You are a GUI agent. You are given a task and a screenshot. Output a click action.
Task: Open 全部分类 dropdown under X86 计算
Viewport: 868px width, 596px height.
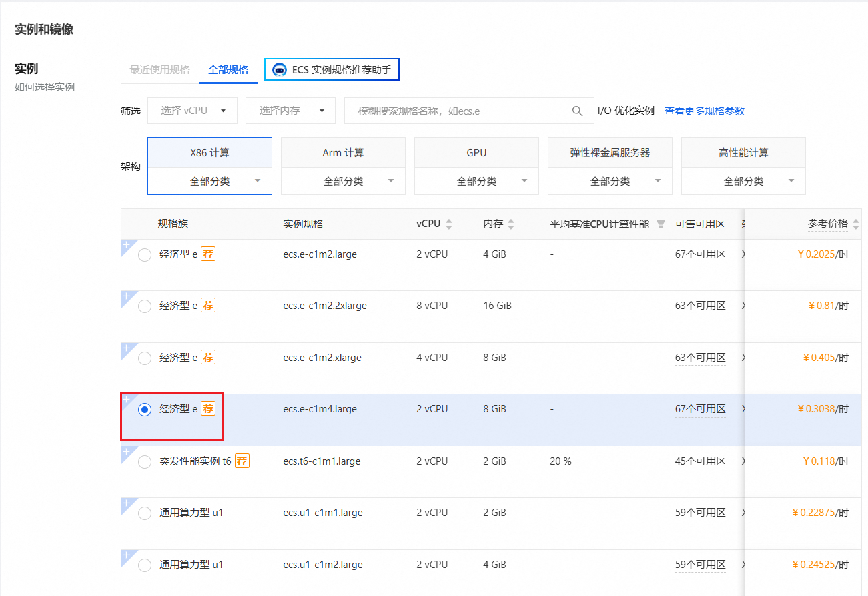point(209,181)
